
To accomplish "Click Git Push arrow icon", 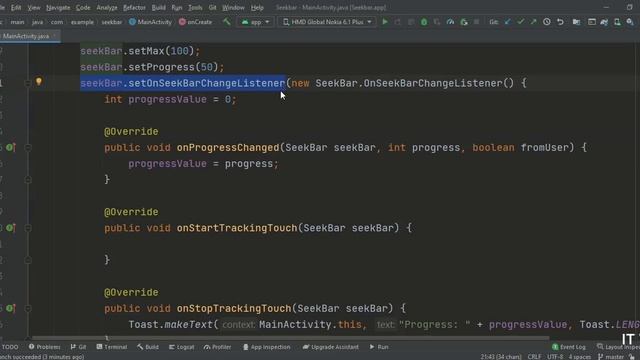I will 533,22.
